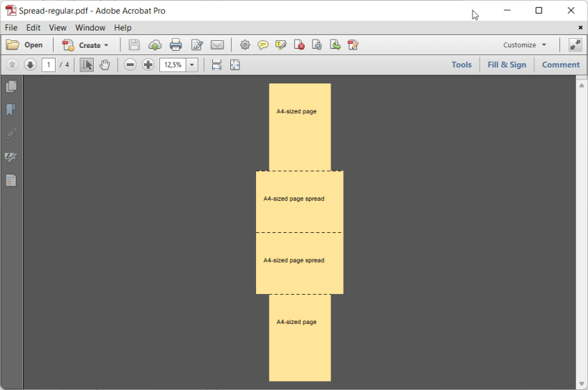
Task: Zoom in with the plus button
Action: [x=148, y=65]
